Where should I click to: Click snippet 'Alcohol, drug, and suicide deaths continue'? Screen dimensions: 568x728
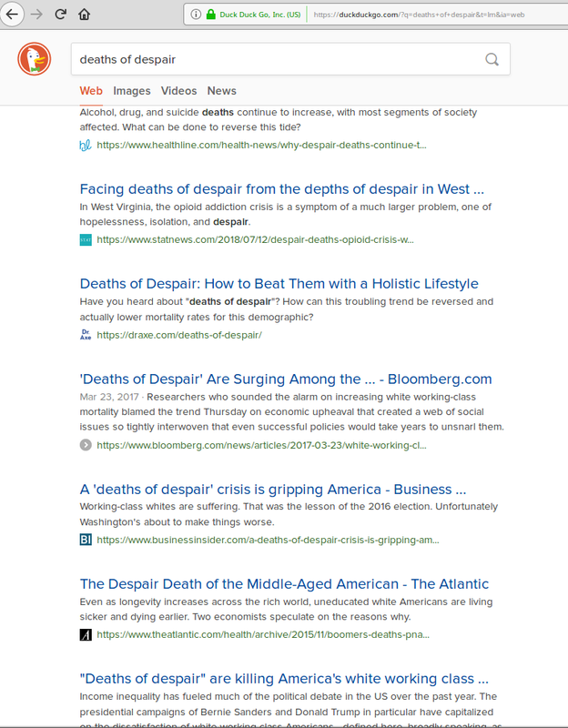point(279,119)
